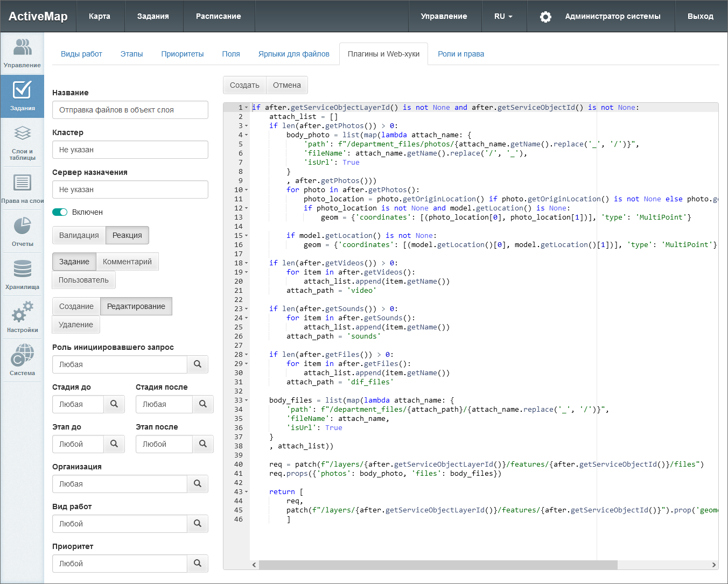The image size is (728, 584).
Task: Open the Управление sidebar section
Action: click(x=22, y=53)
